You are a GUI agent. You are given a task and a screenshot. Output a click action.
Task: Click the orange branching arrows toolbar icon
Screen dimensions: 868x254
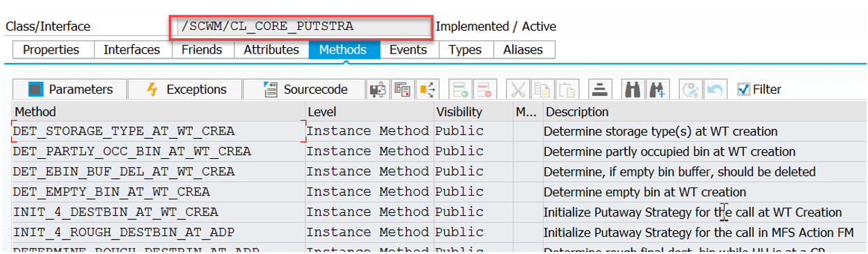point(427,90)
